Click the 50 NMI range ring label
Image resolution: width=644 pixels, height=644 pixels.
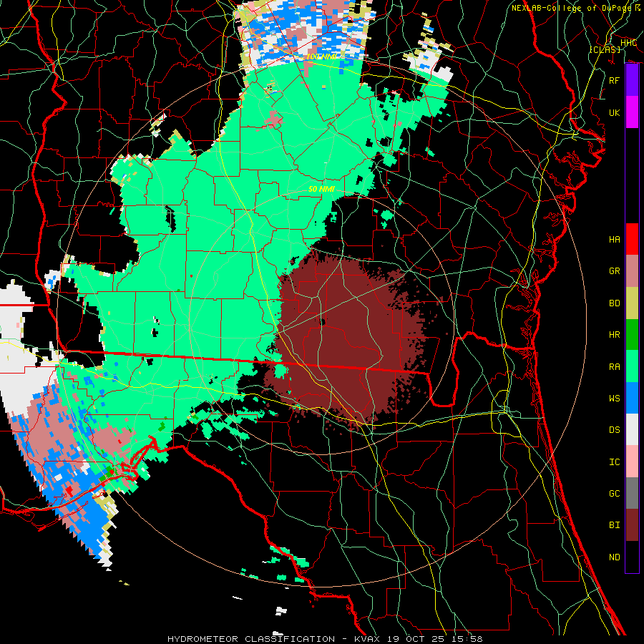pos(321,189)
